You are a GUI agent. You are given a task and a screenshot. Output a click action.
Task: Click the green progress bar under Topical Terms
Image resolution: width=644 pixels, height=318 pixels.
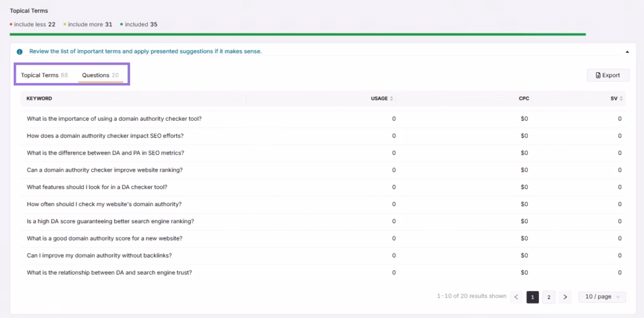pyautogui.click(x=297, y=35)
